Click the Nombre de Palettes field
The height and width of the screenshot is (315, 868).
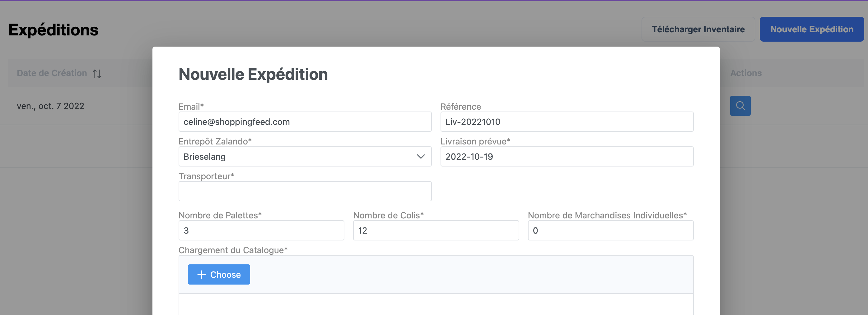tap(261, 231)
